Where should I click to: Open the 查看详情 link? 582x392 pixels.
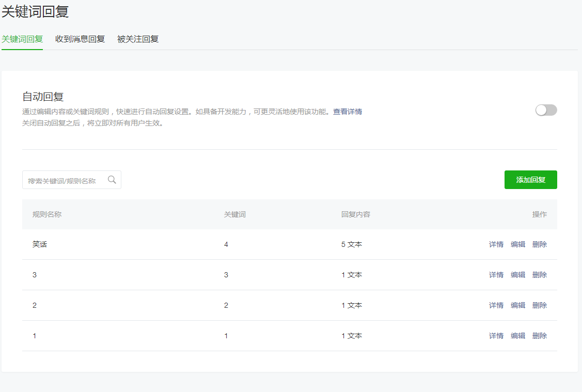pos(348,112)
